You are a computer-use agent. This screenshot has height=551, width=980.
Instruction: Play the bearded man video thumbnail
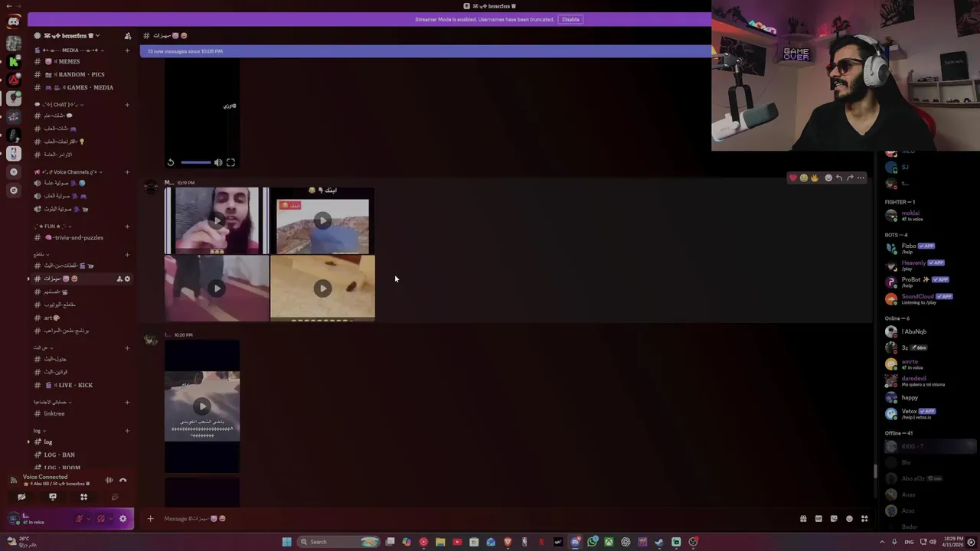[217, 221]
